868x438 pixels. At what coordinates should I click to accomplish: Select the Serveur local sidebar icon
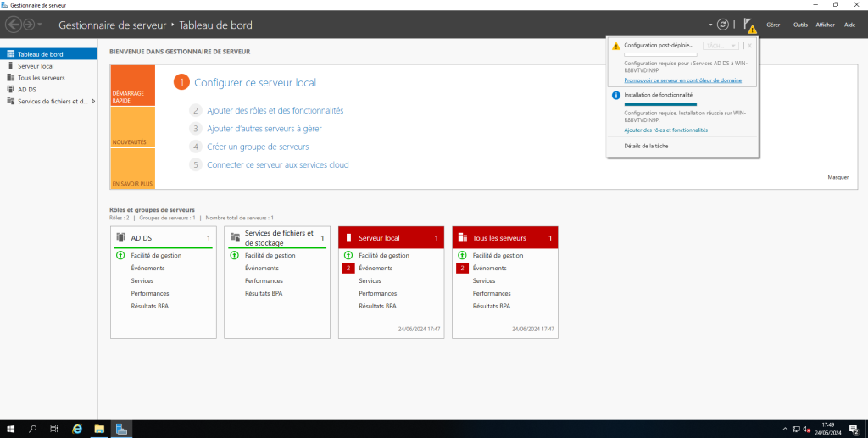pos(10,65)
